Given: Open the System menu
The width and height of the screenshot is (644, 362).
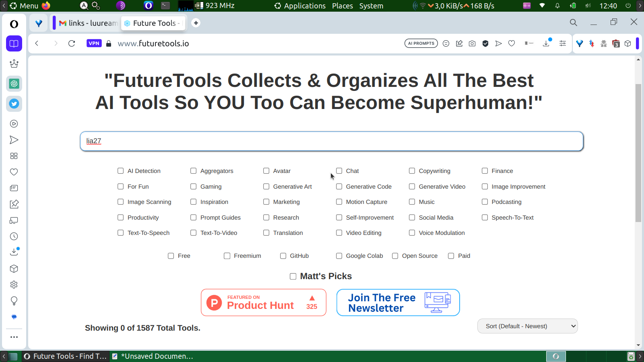Looking at the screenshot, I should [x=371, y=6].
